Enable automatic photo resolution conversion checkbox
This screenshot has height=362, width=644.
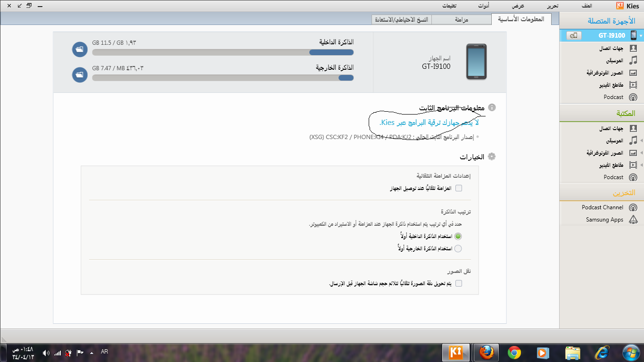459,283
